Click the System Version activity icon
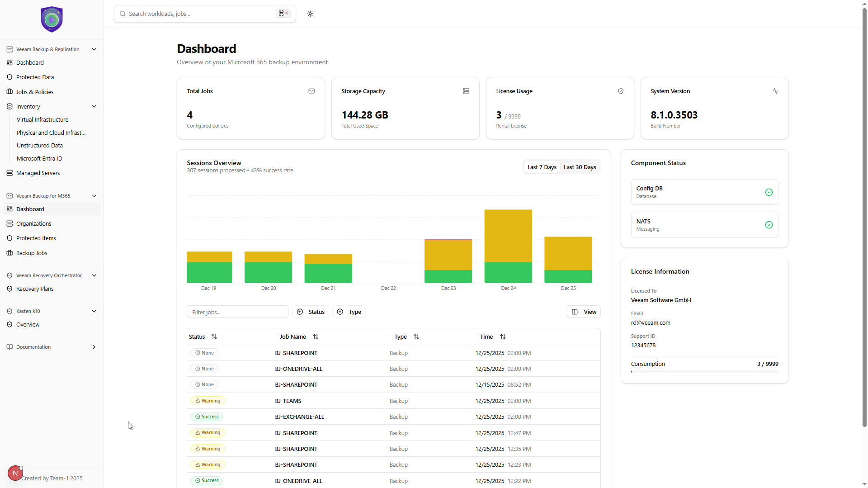 (x=775, y=91)
